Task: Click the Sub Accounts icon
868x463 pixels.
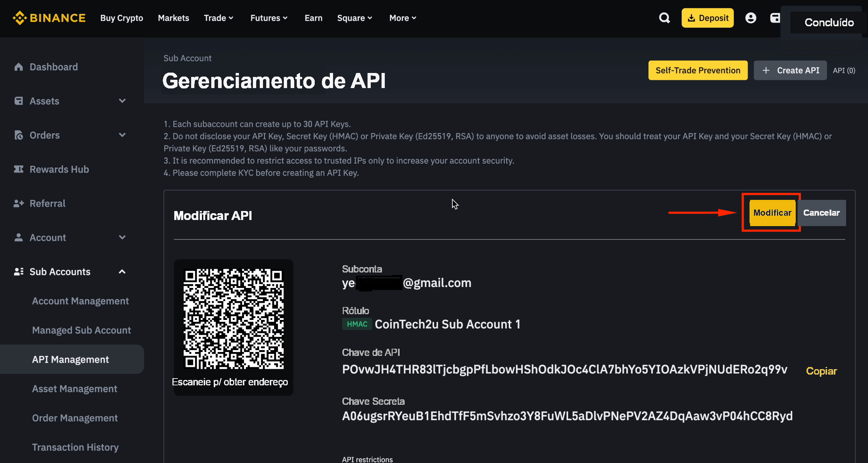Action: (19, 272)
